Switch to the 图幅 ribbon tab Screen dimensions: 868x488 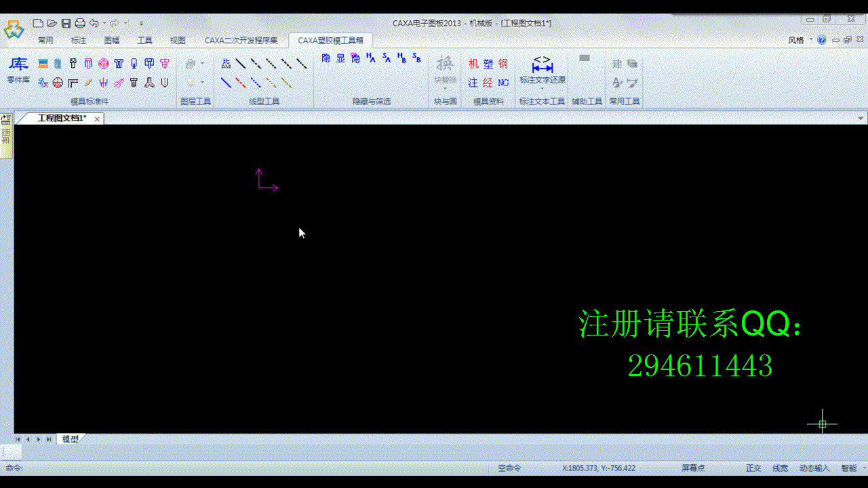(112, 40)
